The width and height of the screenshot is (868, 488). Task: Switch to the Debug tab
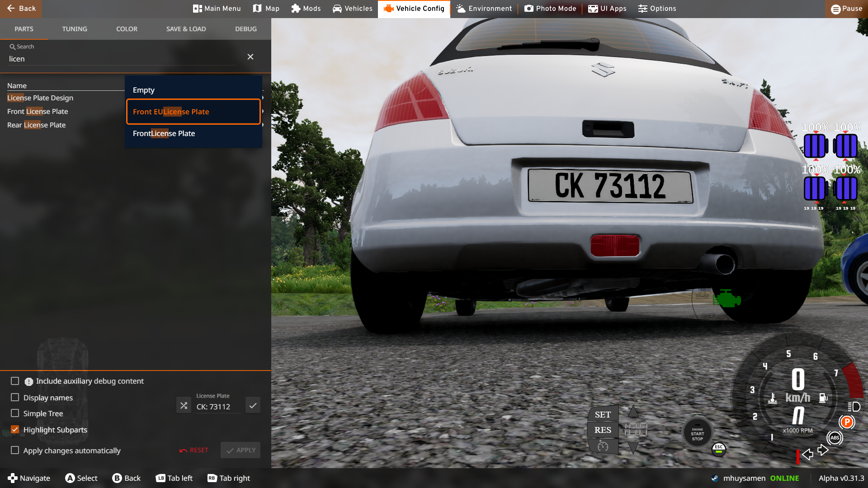coord(246,29)
